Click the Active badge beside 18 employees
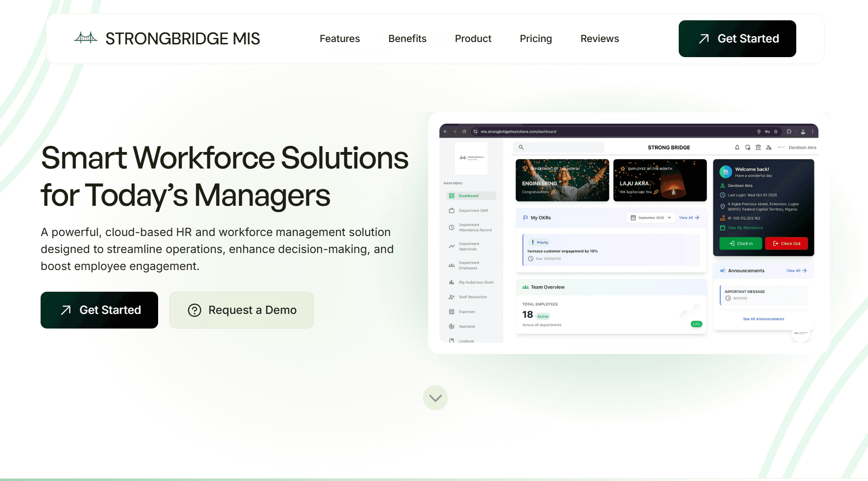The width and height of the screenshot is (868, 481). pyautogui.click(x=543, y=316)
